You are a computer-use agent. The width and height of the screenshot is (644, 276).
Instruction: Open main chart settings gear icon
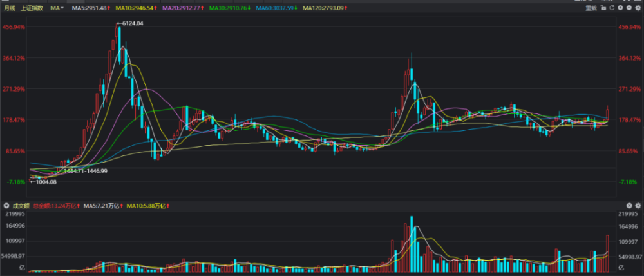tap(638, 8)
